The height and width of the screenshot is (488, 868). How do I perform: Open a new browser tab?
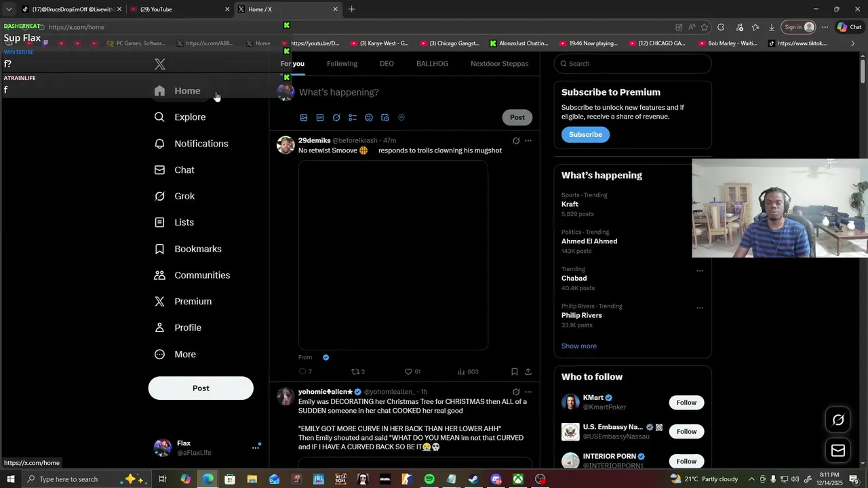(x=351, y=9)
